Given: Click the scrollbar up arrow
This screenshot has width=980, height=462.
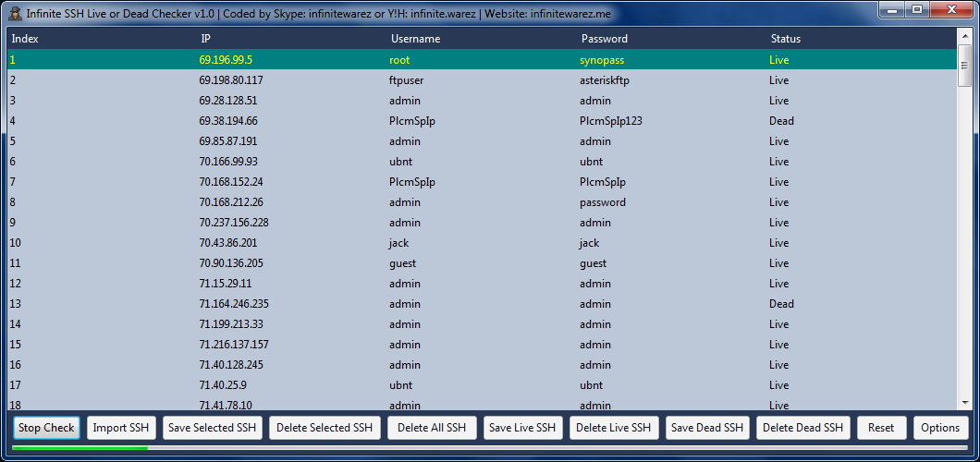Looking at the screenshot, I should tap(964, 35).
